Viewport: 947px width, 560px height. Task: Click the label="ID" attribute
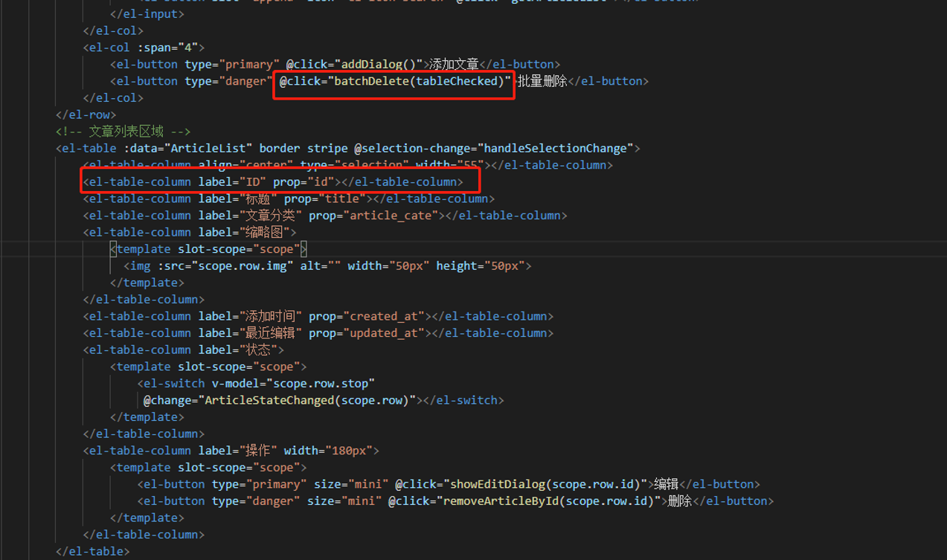click(x=232, y=181)
